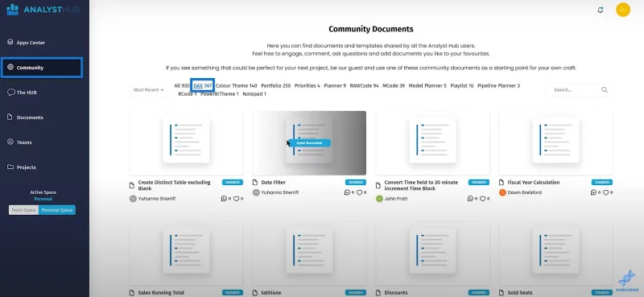Filter by Portfolio 250
The height and width of the screenshot is (297, 644).
tap(275, 85)
